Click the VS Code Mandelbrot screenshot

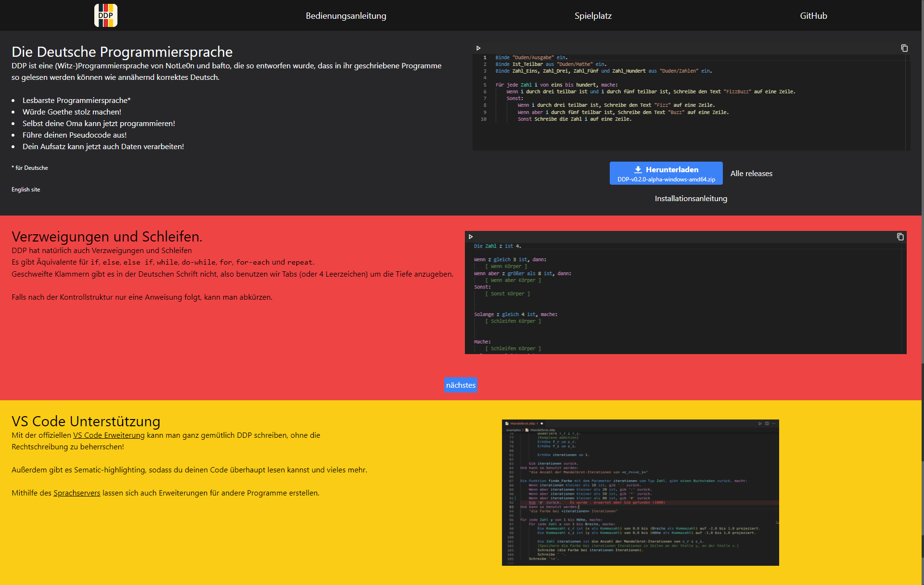point(640,493)
